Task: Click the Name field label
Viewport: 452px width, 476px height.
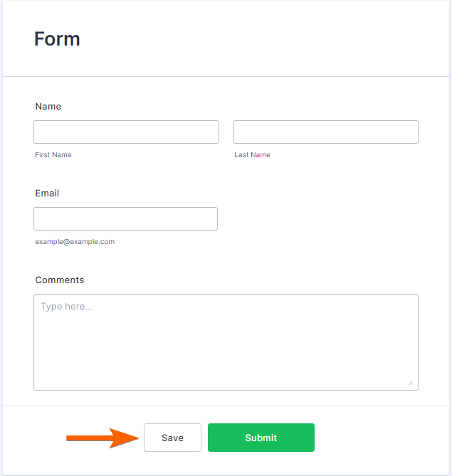Action: coord(48,107)
